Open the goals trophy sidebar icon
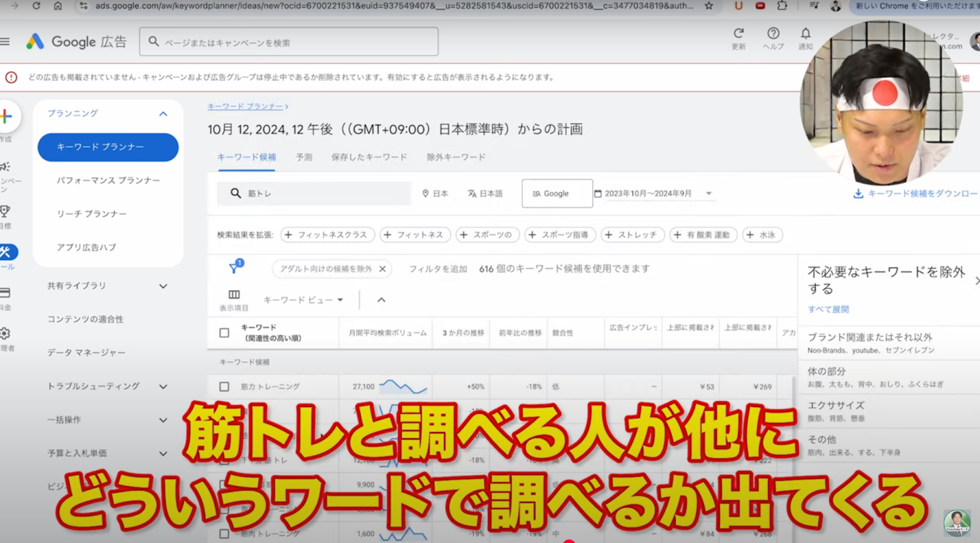Viewport: 980px width, 543px height. (x=5, y=211)
